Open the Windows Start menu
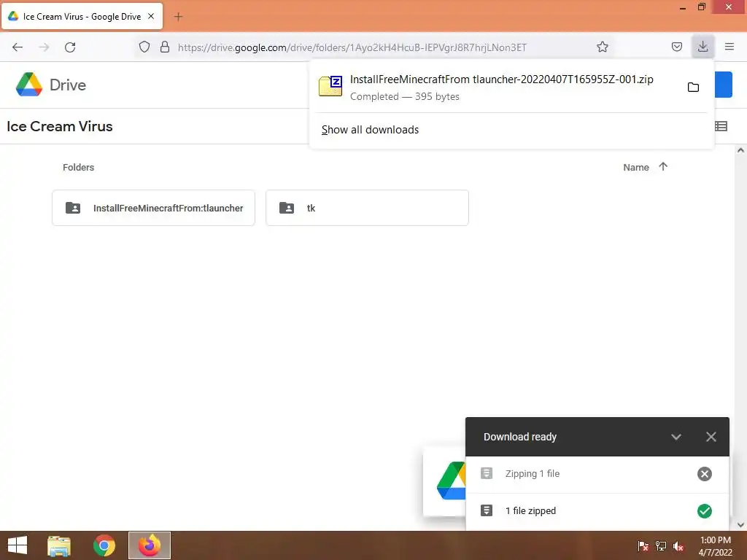The width and height of the screenshot is (747, 560). point(18,545)
